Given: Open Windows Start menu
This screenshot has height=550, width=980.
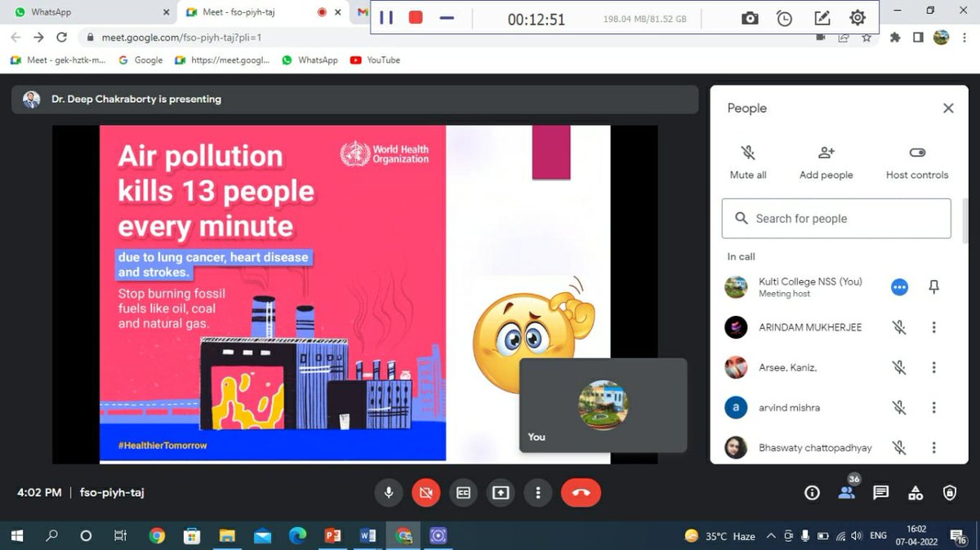Looking at the screenshot, I should click(16, 536).
